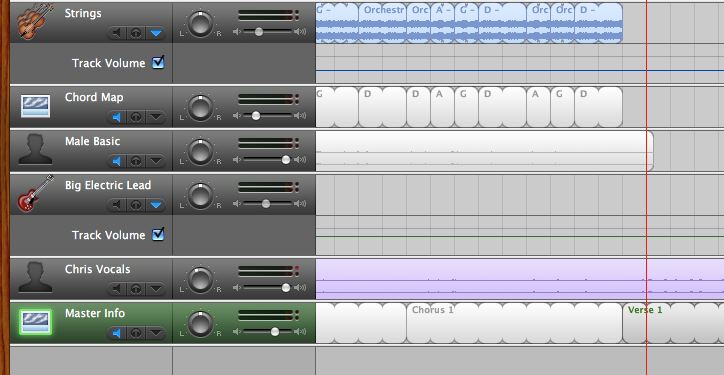Click the Strings pan knob

200,24
